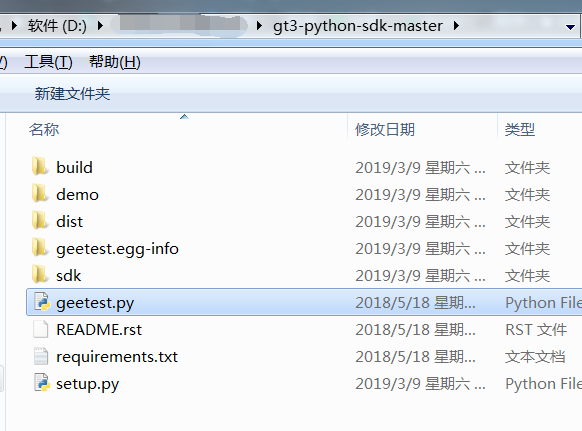Expand the arrow after gt3-python-sdk-master in path
The height and width of the screenshot is (431, 582).
click(x=456, y=26)
